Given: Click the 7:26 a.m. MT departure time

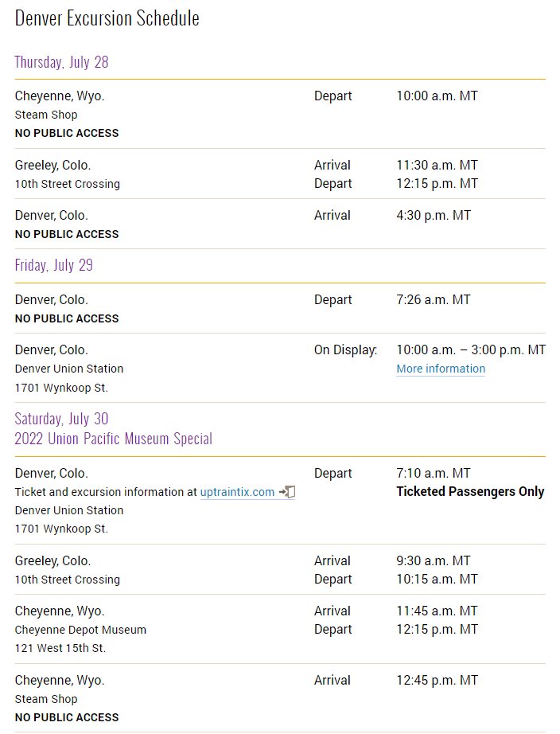Looking at the screenshot, I should 434,299.
